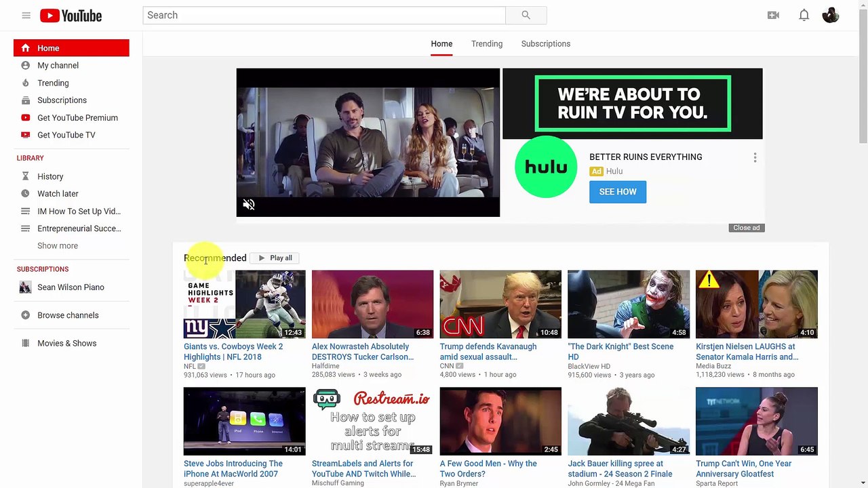The height and width of the screenshot is (488, 868).
Task: Click the Sean Wilson Piano channel avatar
Action: (25, 287)
